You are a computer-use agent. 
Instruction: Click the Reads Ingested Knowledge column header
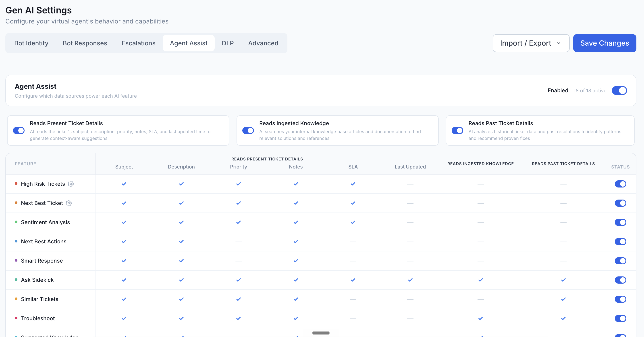[480, 164]
